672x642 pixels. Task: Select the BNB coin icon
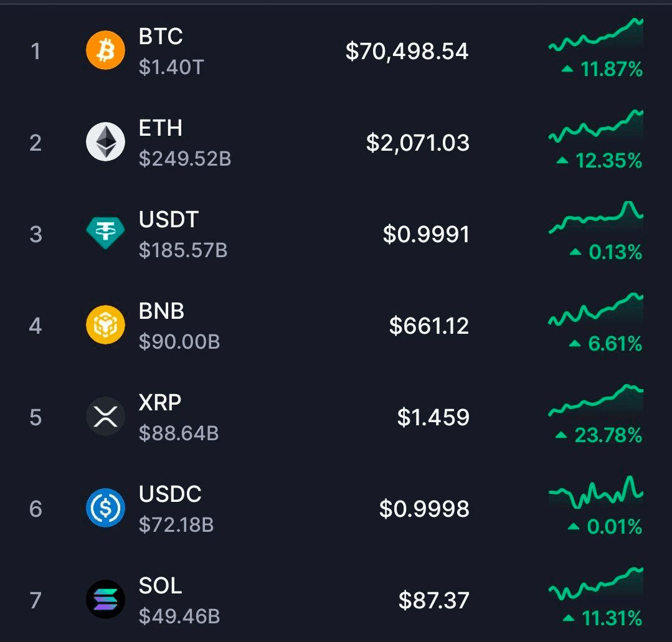pyautogui.click(x=105, y=324)
